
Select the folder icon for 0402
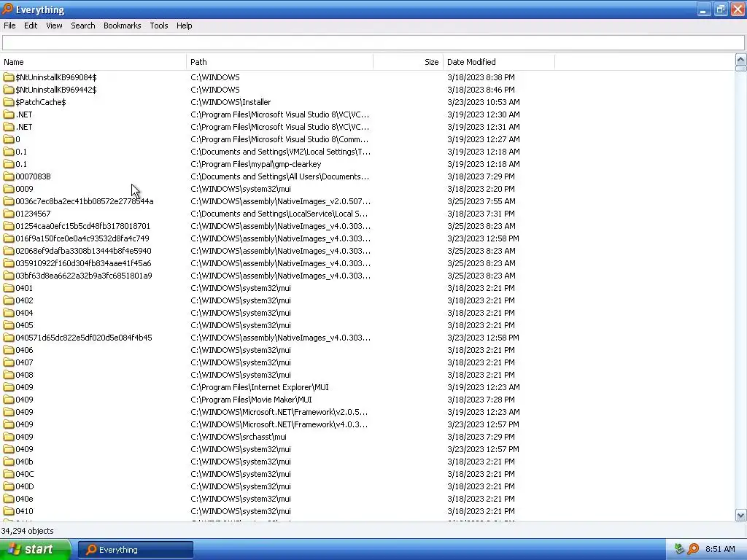(9, 300)
